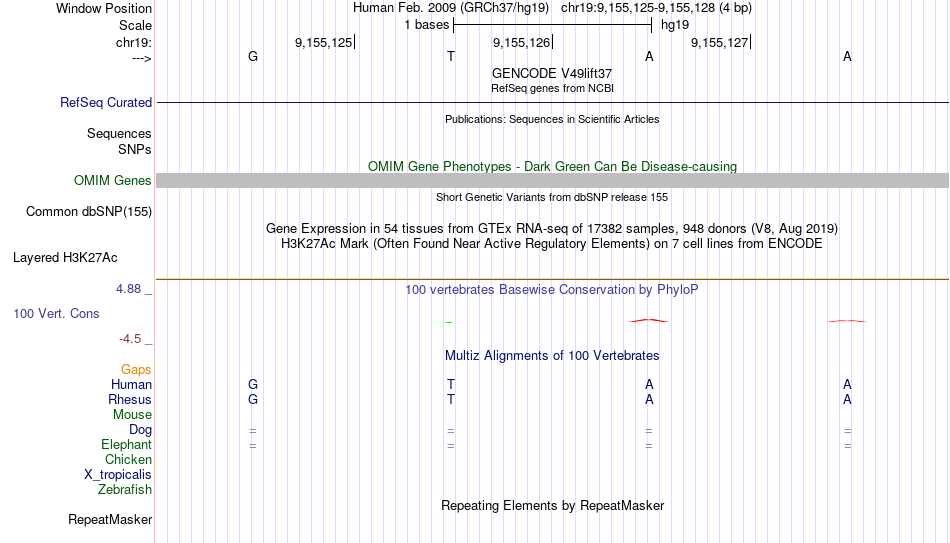Click the Human row base G
This screenshot has width=950, height=543.
click(253, 384)
